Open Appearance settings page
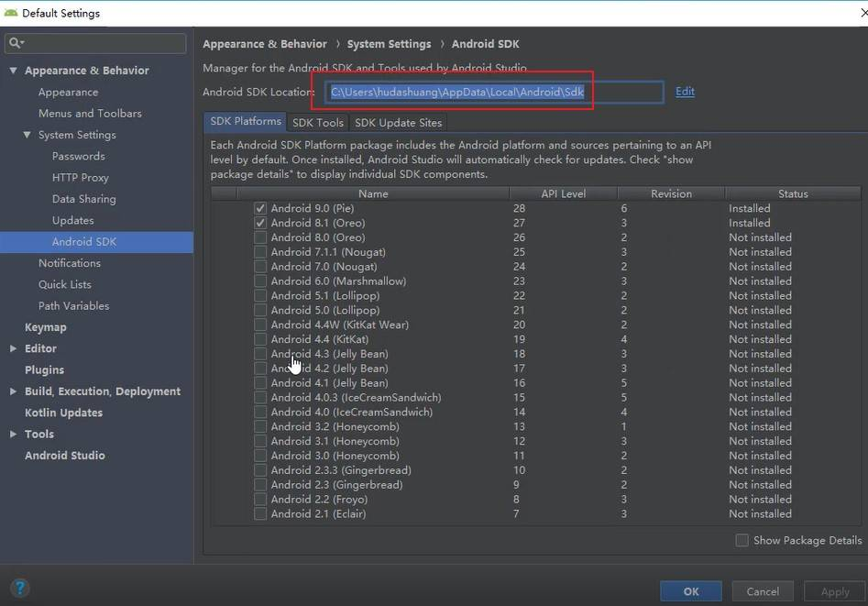The height and width of the screenshot is (606, 868). click(x=68, y=92)
